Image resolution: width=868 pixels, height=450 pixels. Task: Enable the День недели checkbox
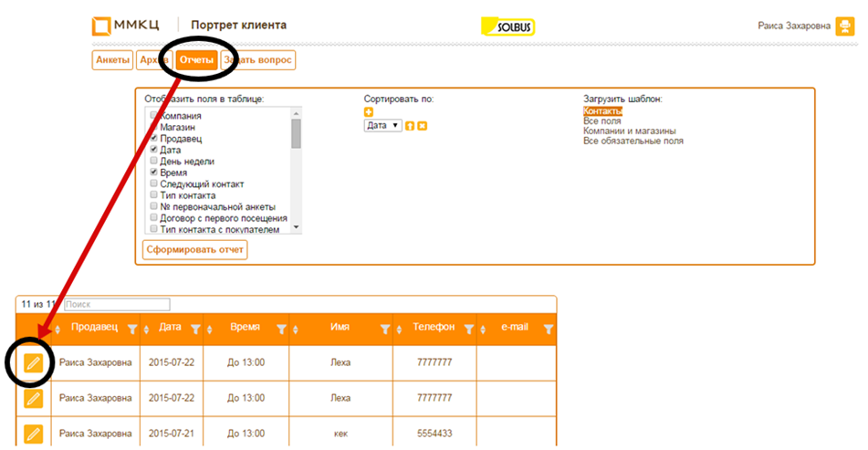pyautogui.click(x=154, y=161)
